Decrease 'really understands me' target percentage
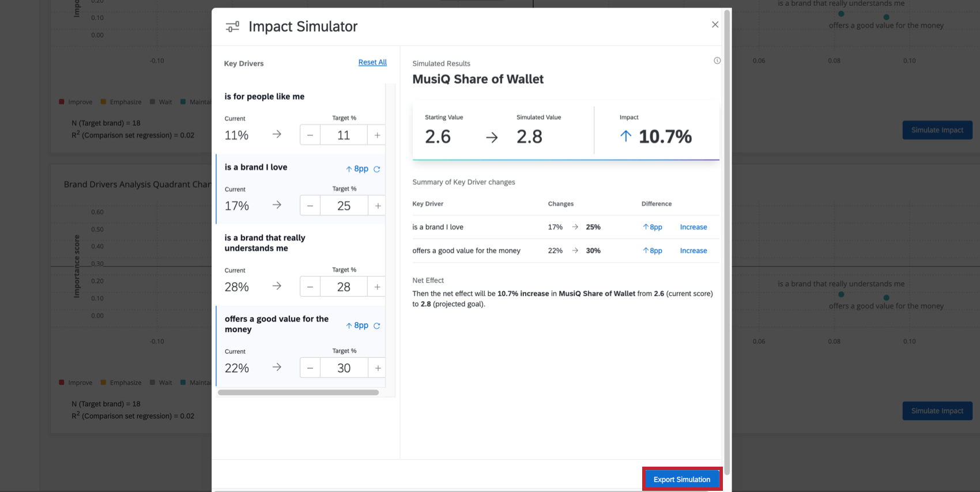 [x=310, y=287]
